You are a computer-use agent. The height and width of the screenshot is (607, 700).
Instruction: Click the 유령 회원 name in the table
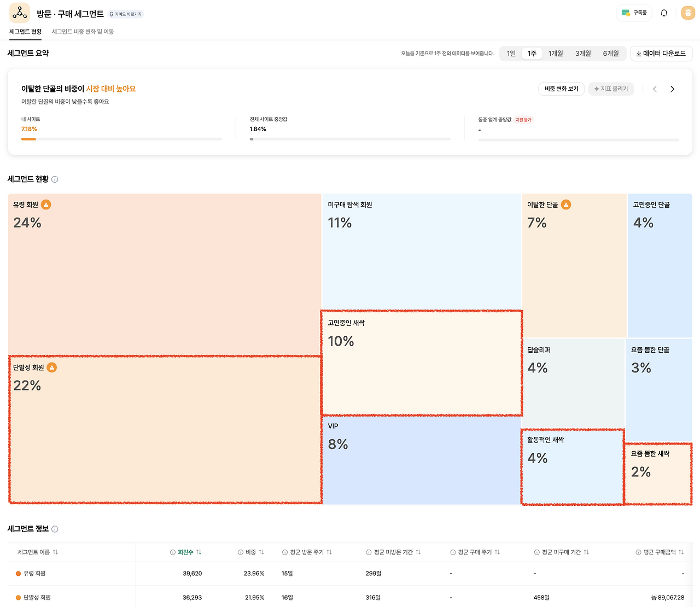pos(34,574)
